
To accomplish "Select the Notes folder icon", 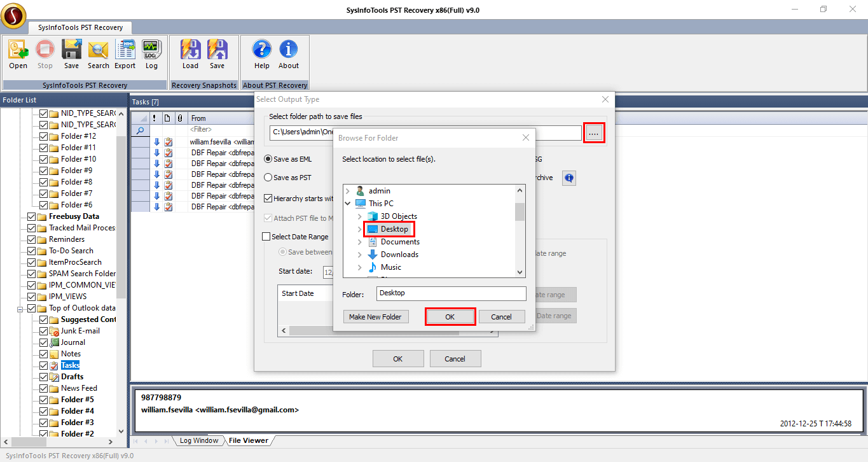I will pyautogui.click(x=54, y=354).
